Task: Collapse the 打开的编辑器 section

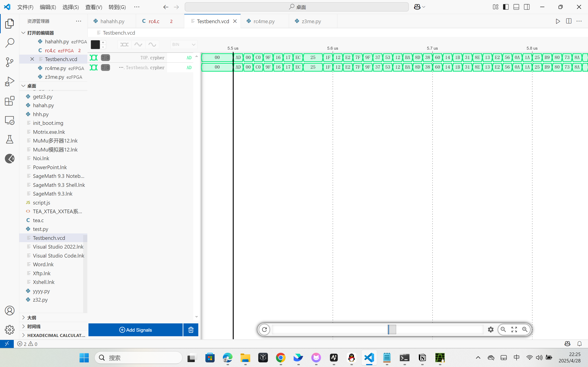Action: (40, 33)
